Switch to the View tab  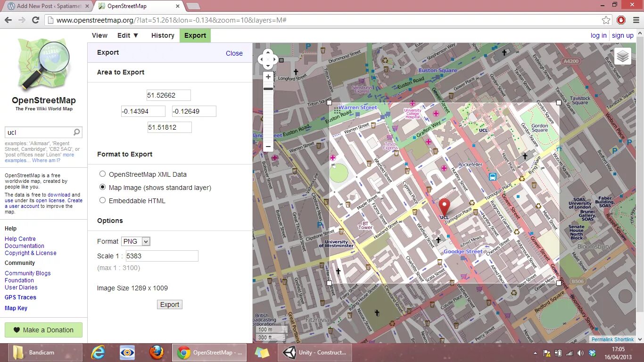click(99, 35)
